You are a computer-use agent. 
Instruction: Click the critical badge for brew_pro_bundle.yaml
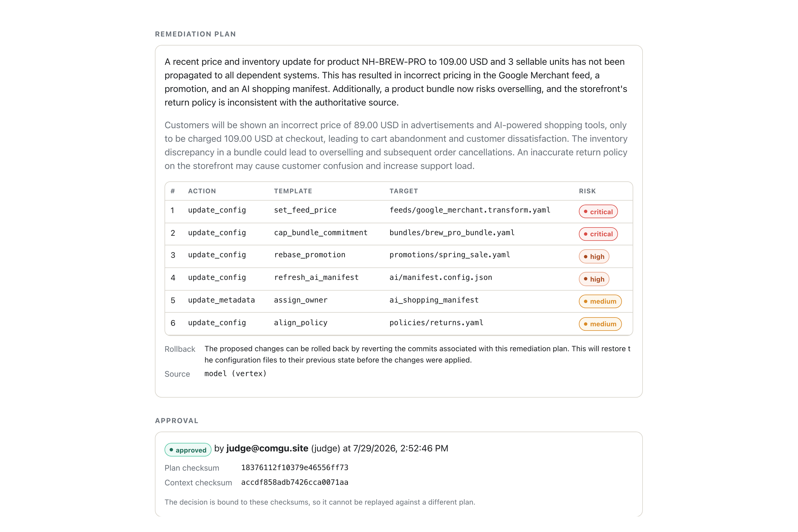pyautogui.click(x=598, y=234)
